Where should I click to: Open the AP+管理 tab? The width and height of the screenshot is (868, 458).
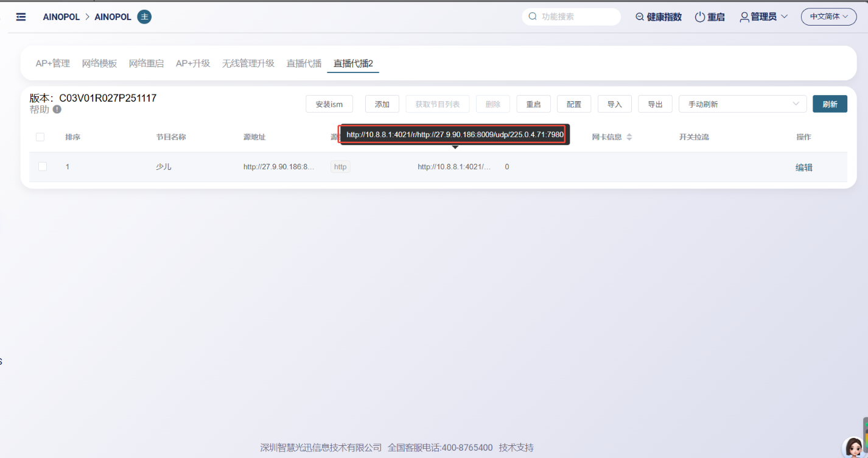[52, 63]
